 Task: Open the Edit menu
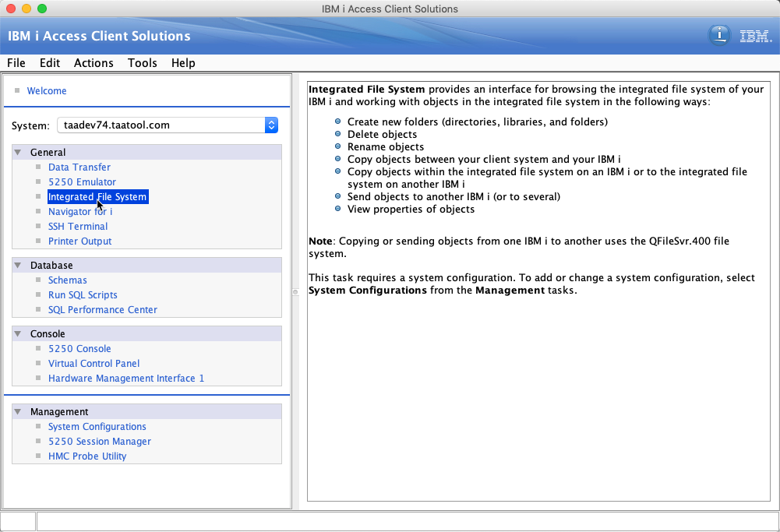click(x=50, y=62)
